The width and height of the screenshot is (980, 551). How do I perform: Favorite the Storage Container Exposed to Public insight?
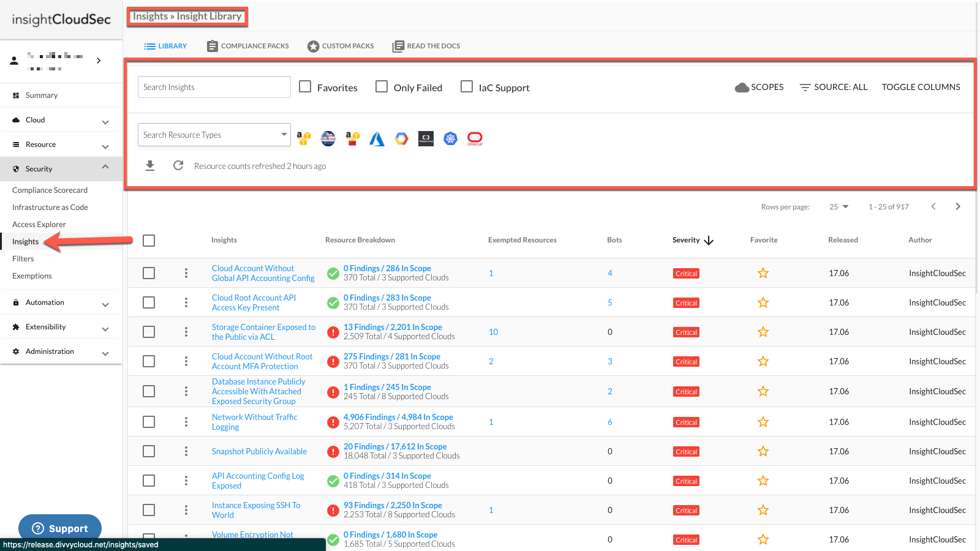(763, 332)
